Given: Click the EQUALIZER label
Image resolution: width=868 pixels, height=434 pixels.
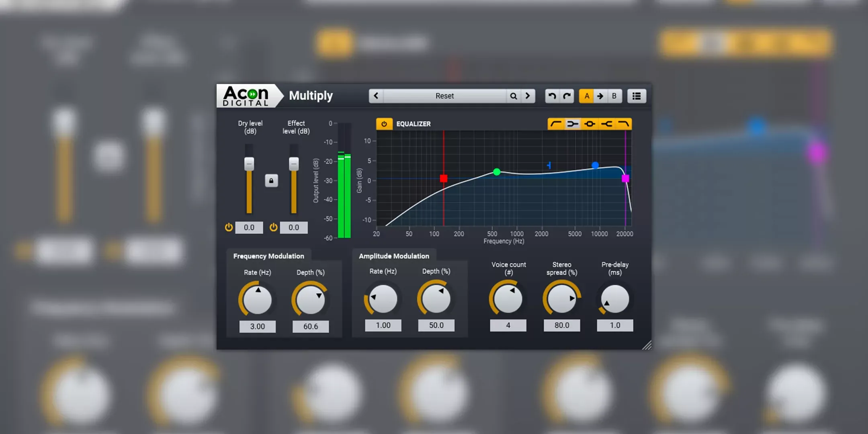Looking at the screenshot, I should [x=414, y=124].
